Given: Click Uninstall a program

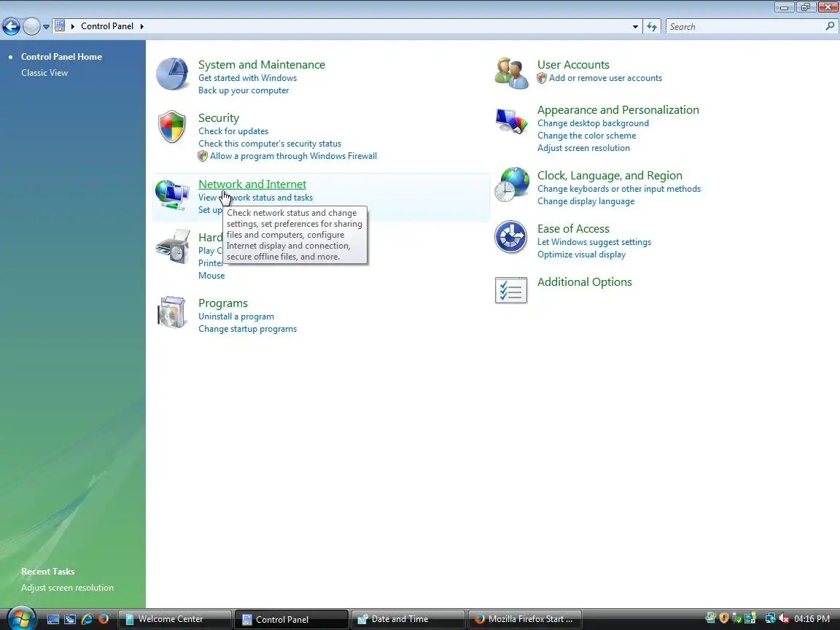Looking at the screenshot, I should 236,316.
